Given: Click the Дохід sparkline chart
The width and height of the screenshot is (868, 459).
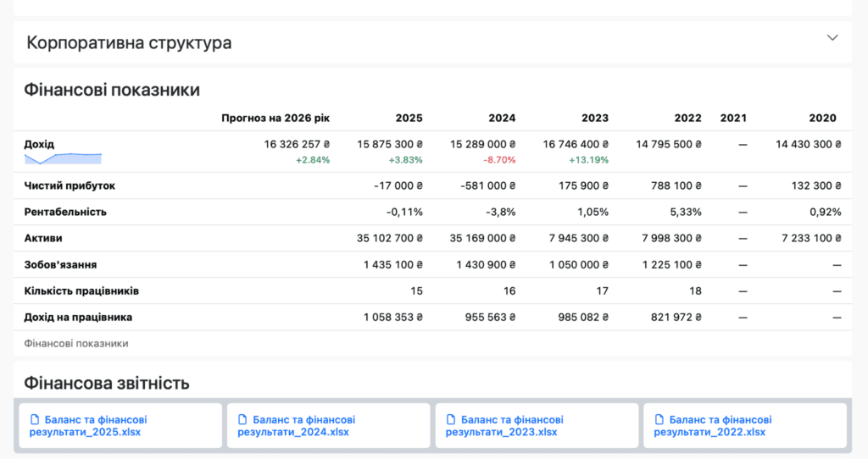Looking at the screenshot, I should (x=63, y=158).
